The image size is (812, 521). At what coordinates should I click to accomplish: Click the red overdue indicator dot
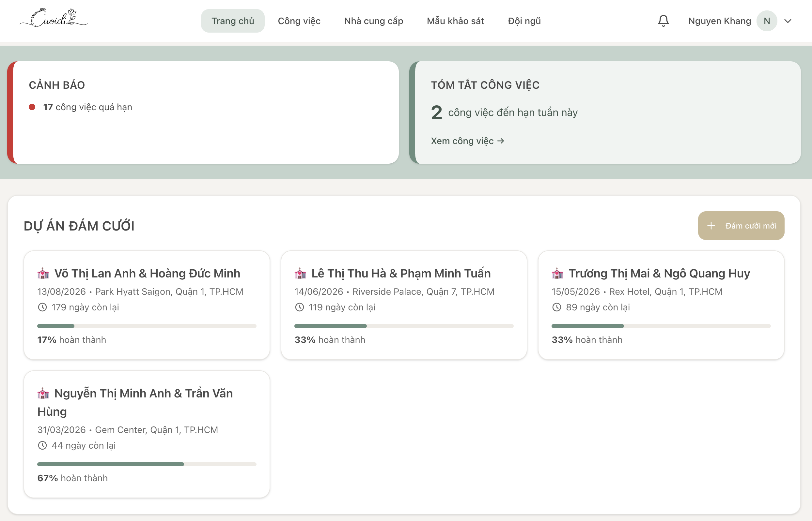point(32,107)
